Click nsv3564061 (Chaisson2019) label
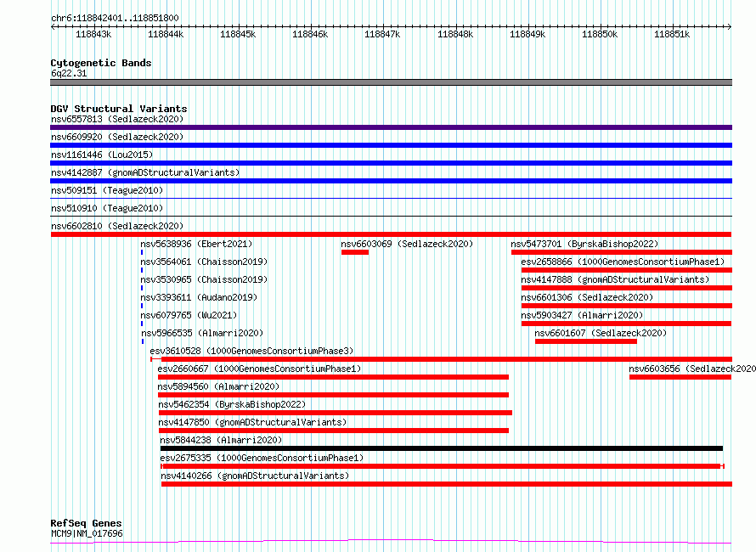This screenshot has width=756, height=552. [x=204, y=262]
